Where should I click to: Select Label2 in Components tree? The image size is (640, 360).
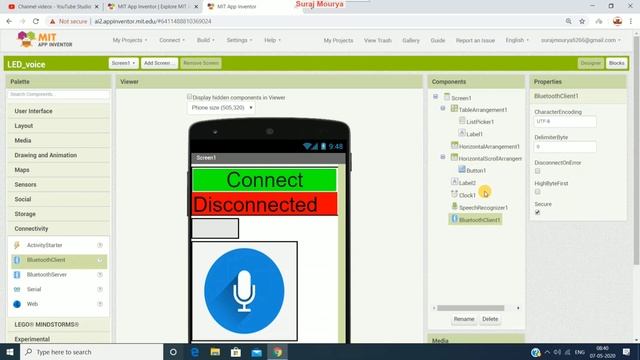[x=467, y=183]
